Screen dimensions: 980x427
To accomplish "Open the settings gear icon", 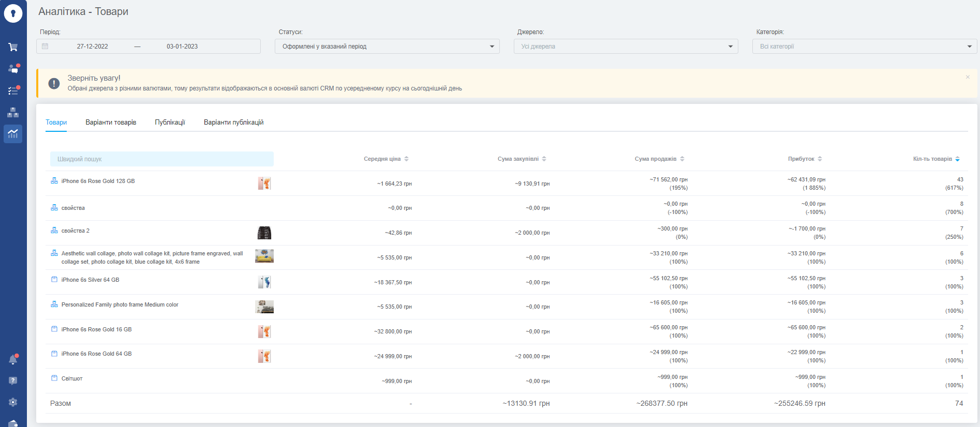I will pos(13,402).
